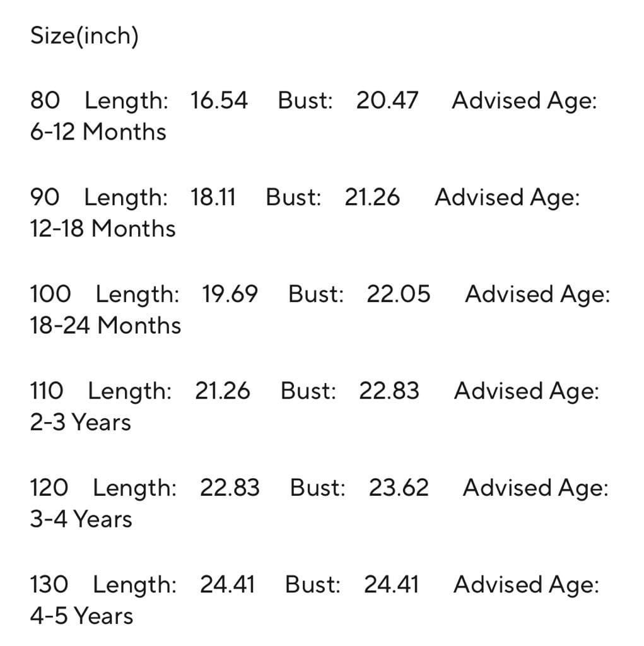Select the size 120 label
Image resolution: width=644 pixels, height=646 pixels.
[49, 488]
